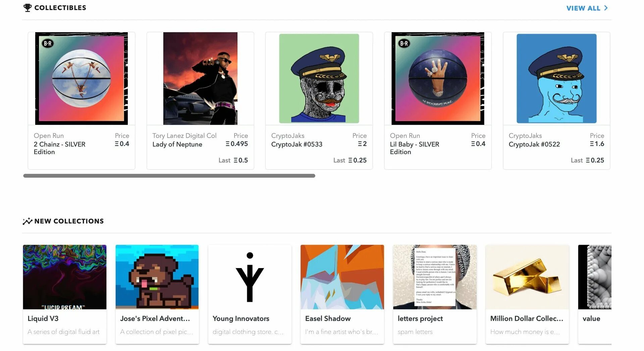Open the Lil Baby SILVER Edition image

[438, 79]
